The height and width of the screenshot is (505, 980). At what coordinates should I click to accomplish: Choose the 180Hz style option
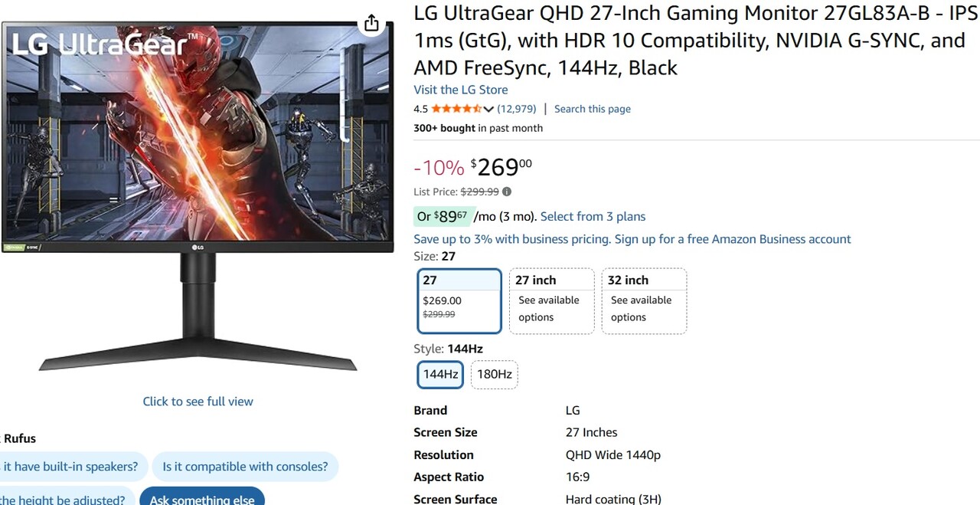click(494, 375)
